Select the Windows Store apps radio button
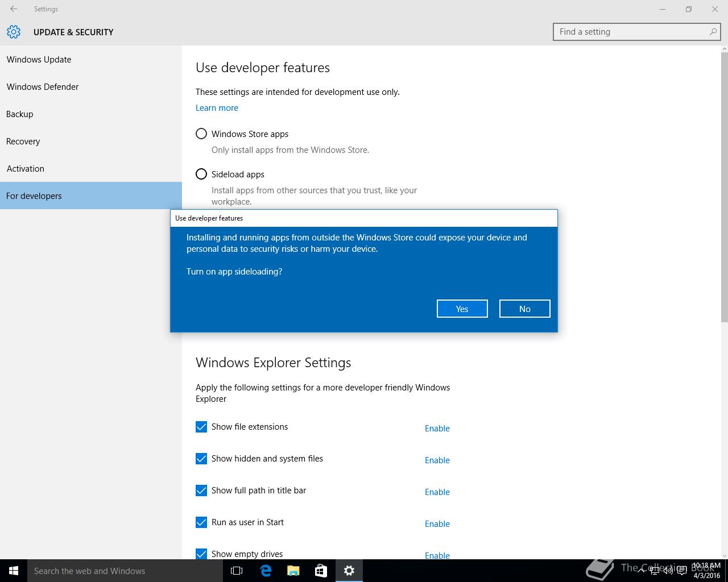The width and height of the screenshot is (728, 582). (201, 134)
